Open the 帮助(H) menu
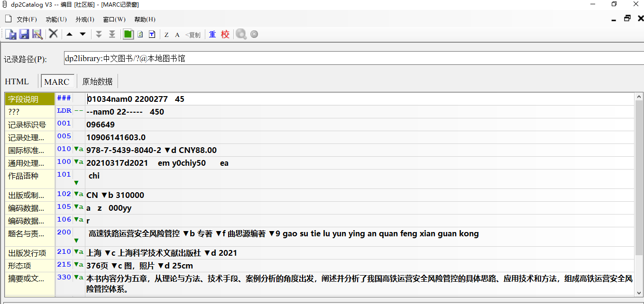644x304 pixels. 145,19
